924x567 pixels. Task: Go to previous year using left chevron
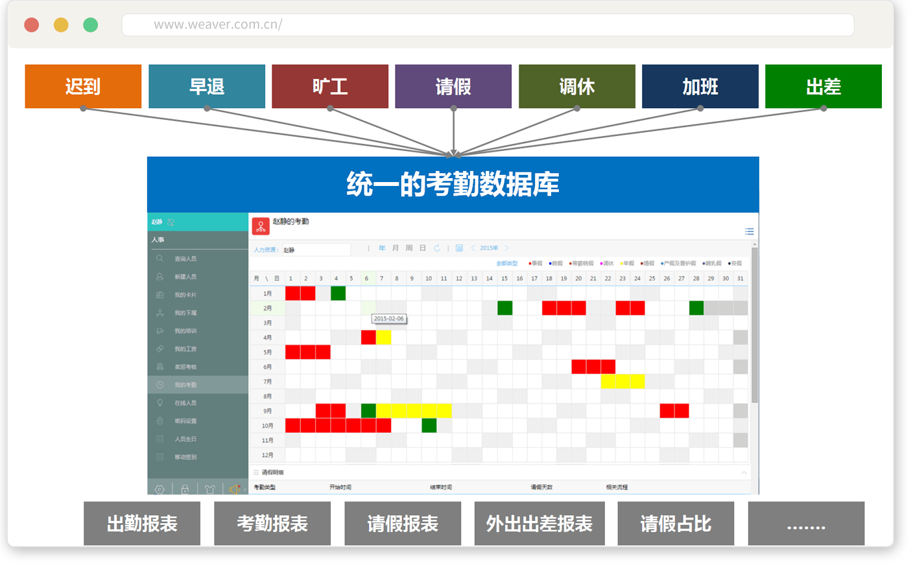pos(473,248)
